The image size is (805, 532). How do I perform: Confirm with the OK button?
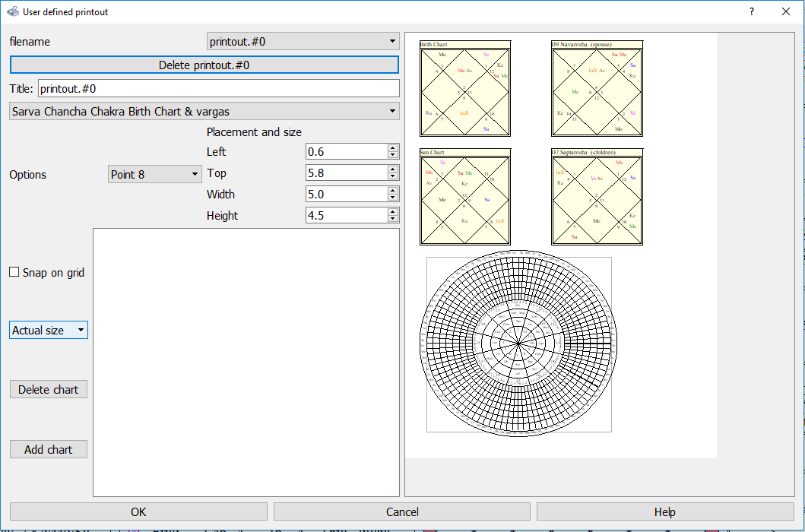(138, 511)
